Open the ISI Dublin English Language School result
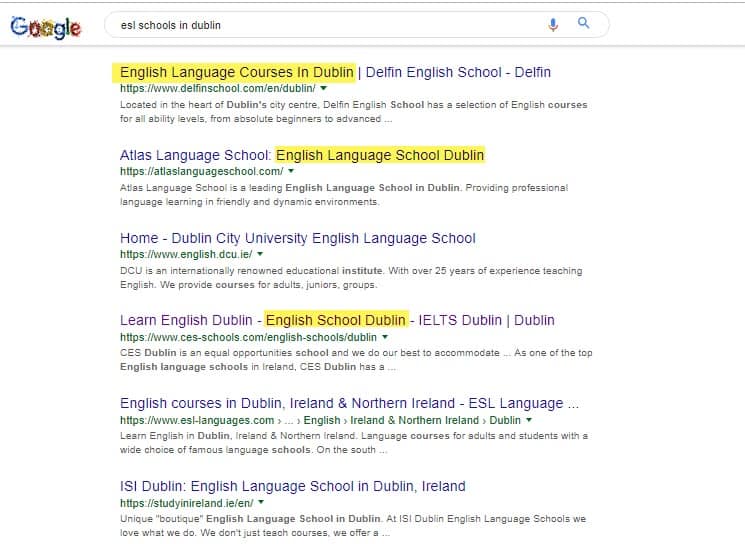Screen dimensions: 745x544 (293, 487)
